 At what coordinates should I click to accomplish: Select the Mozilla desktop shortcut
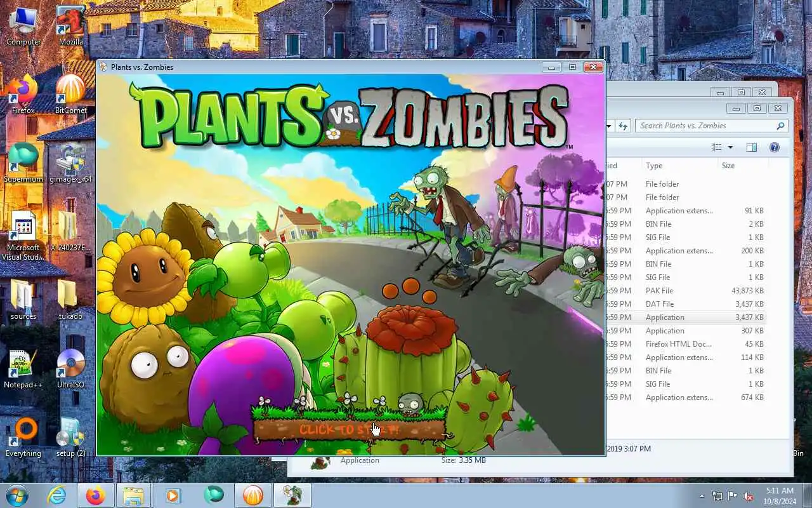point(71,27)
